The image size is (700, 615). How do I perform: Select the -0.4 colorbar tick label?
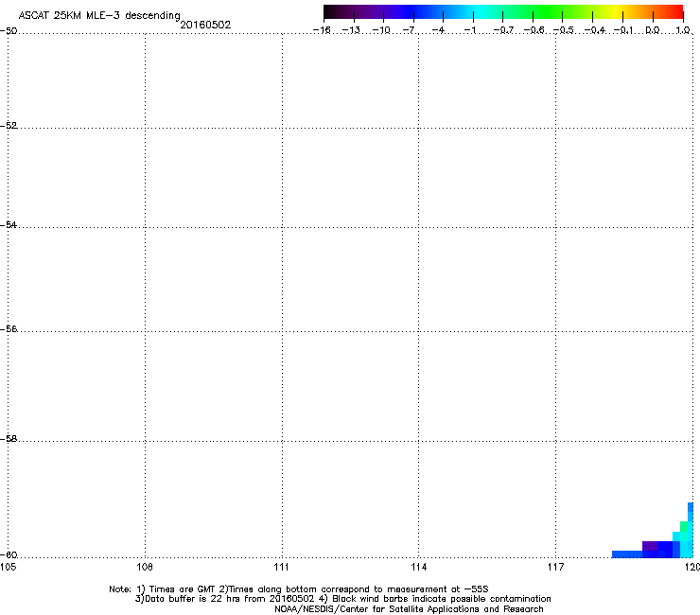595,30
